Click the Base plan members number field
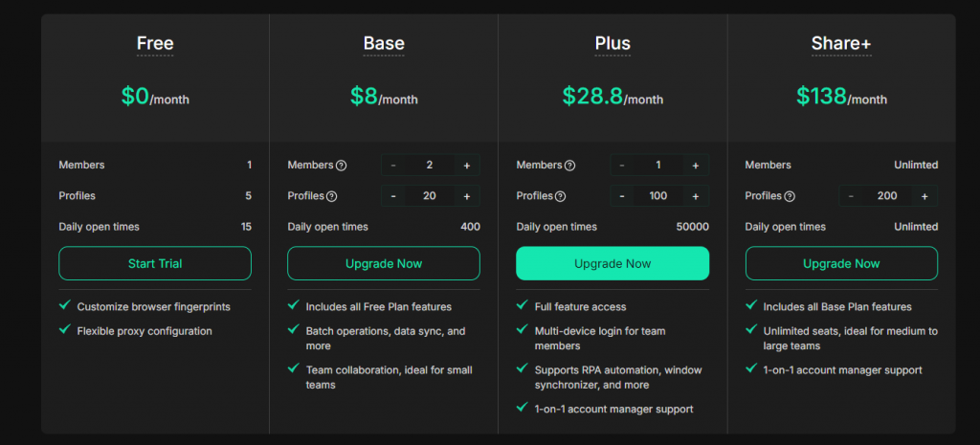Screen dimensions: 980x445 (430, 166)
